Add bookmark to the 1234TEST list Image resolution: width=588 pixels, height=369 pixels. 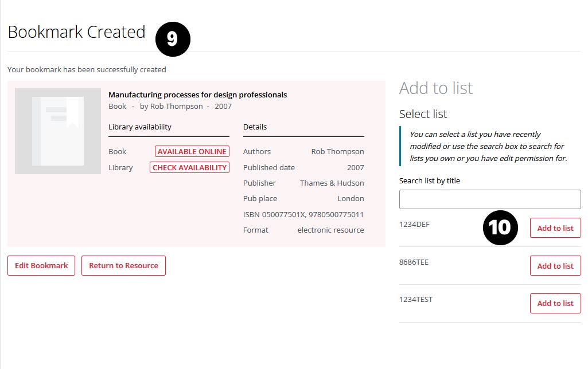(555, 304)
